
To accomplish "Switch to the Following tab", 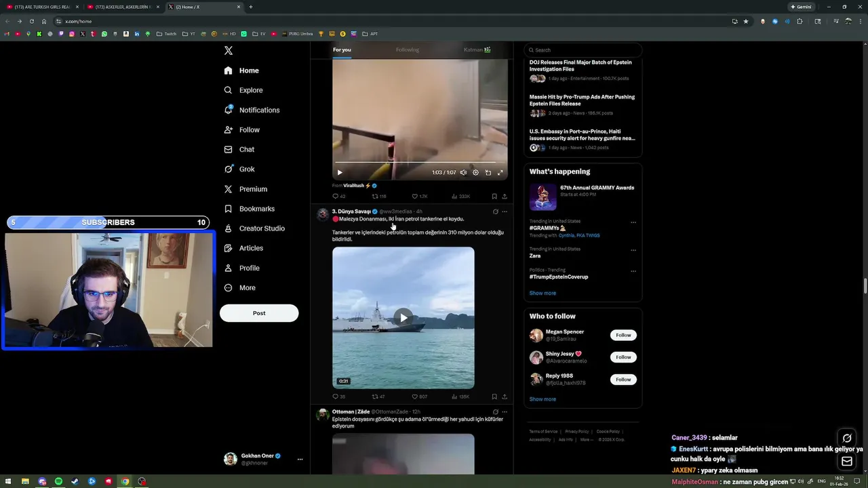I will coord(408,49).
